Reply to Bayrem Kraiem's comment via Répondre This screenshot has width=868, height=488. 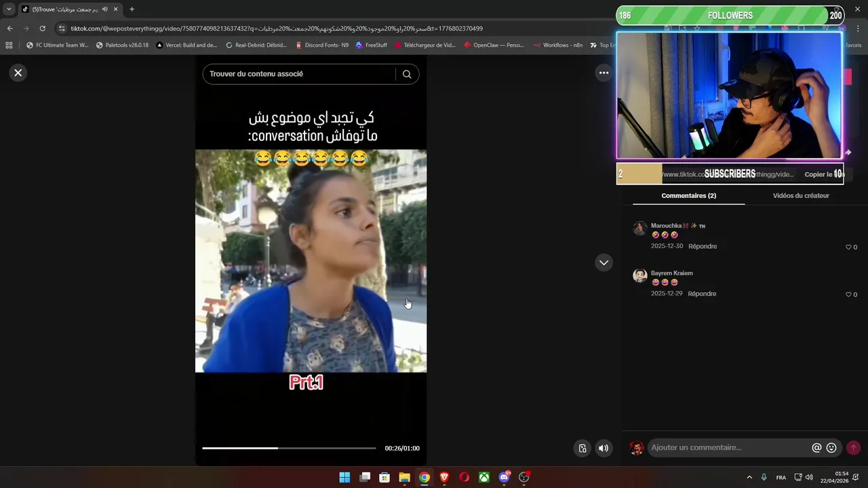coord(702,293)
